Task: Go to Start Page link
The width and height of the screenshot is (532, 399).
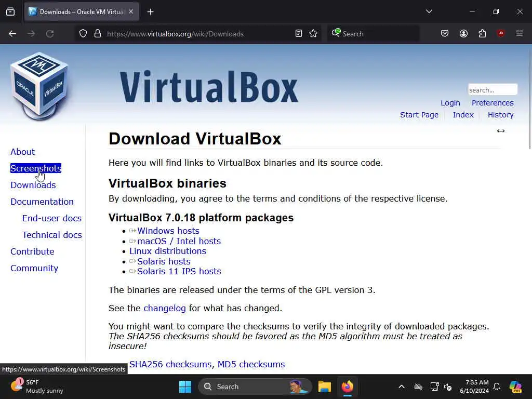Action: coord(419,115)
